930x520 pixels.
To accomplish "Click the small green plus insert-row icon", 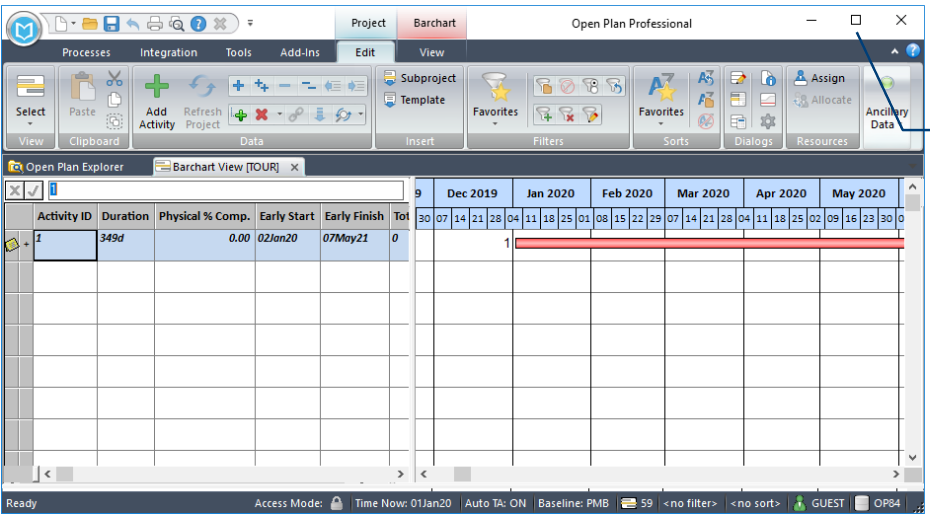I will pyautogui.click(x=240, y=114).
